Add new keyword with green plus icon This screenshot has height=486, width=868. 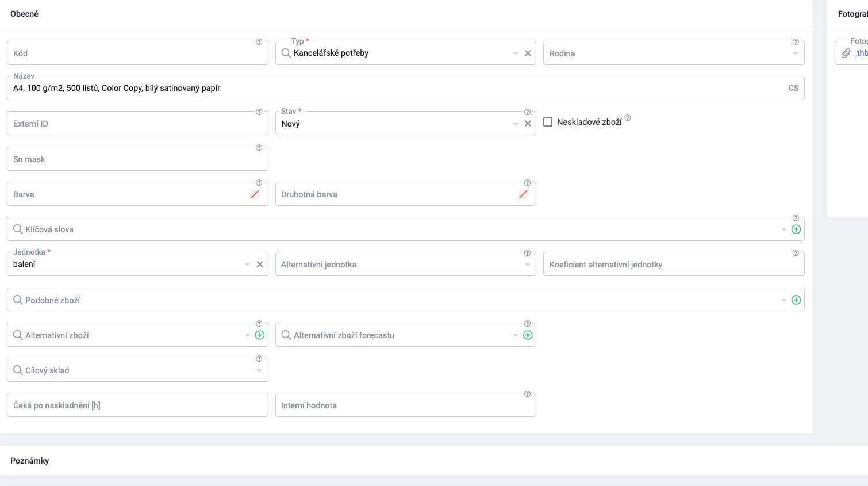coord(796,229)
